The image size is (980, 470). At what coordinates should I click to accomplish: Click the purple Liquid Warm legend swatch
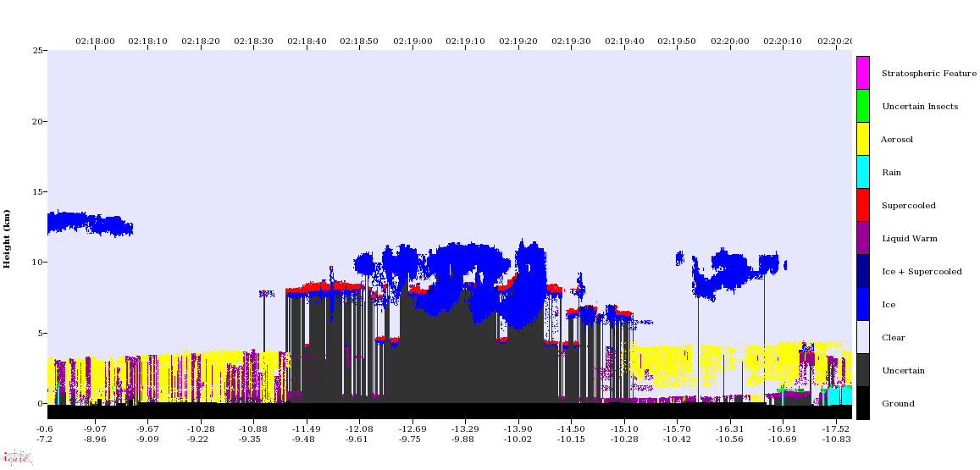(862, 238)
